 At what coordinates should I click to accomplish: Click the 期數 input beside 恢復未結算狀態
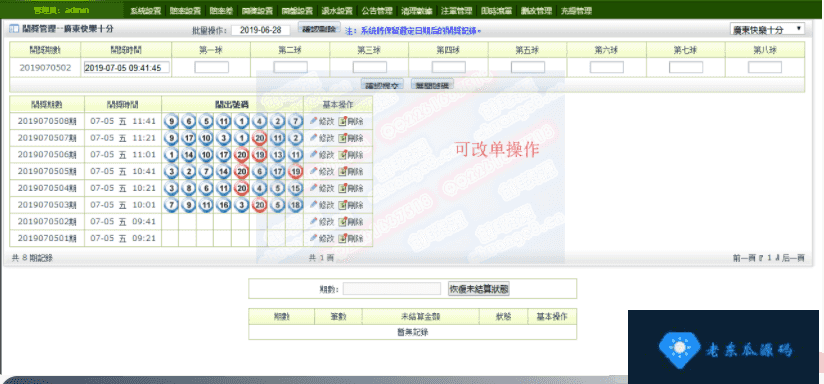pos(392,288)
